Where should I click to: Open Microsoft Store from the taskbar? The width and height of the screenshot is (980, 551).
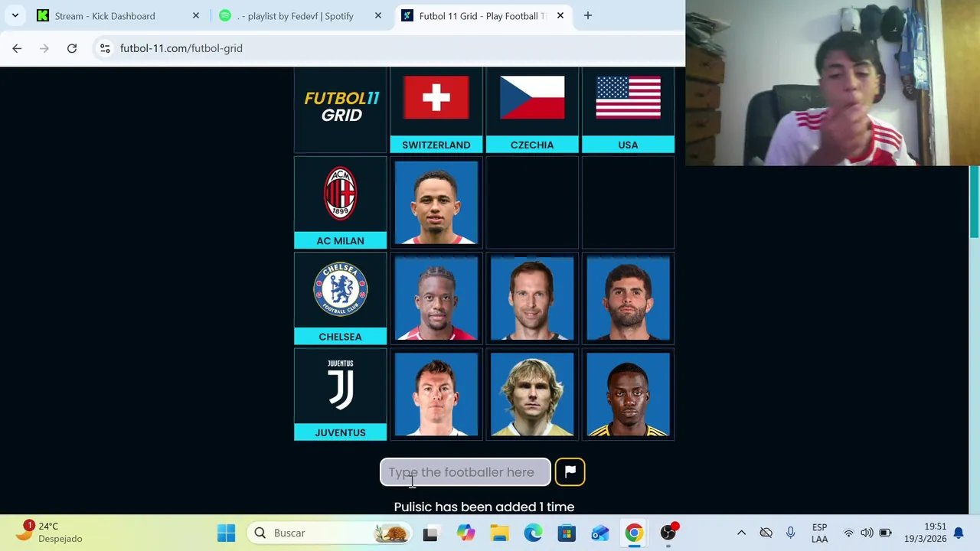coord(567,533)
